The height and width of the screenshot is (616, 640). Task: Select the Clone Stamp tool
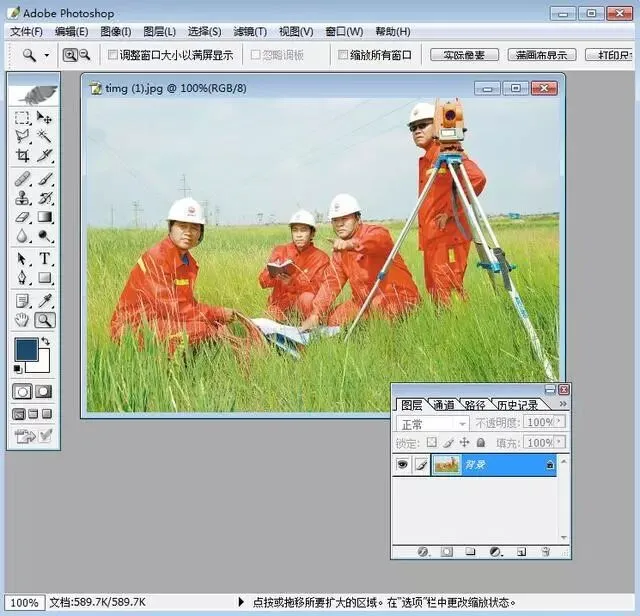click(x=22, y=198)
